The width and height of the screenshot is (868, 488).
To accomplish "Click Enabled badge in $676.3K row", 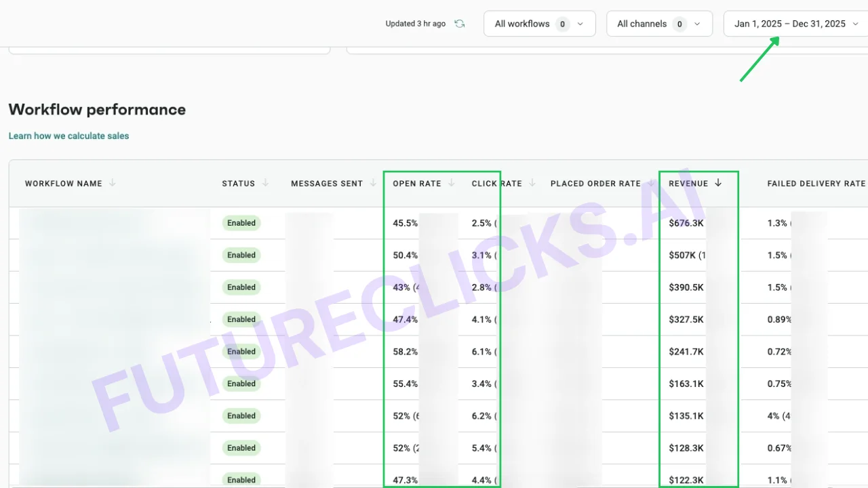I will coord(241,223).
